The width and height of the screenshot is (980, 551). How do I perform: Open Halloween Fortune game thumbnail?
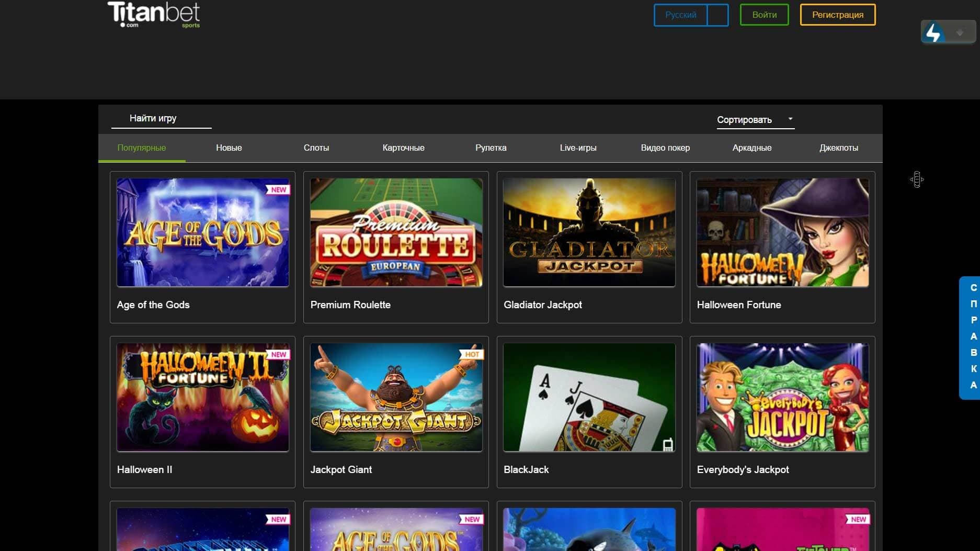pos(782,232)
